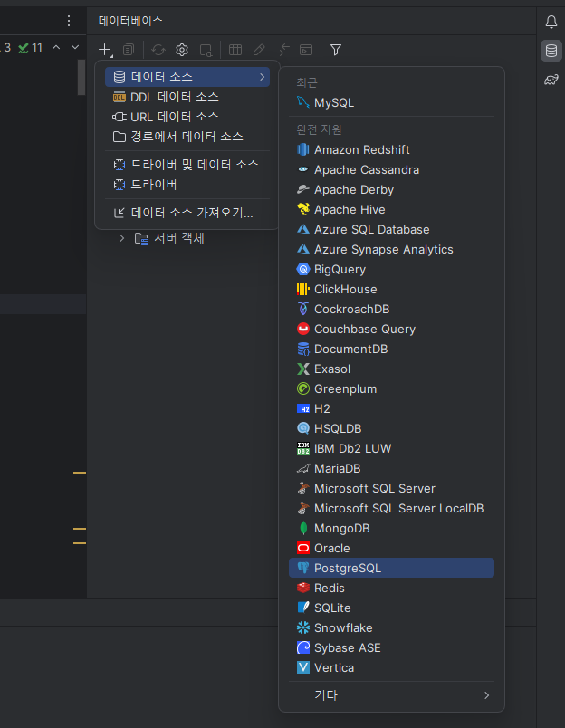Image resolution: width=565 pixels, height=728 pixels.
Task: Go to previous highlighted error arrow
Action: pos(56,47)
